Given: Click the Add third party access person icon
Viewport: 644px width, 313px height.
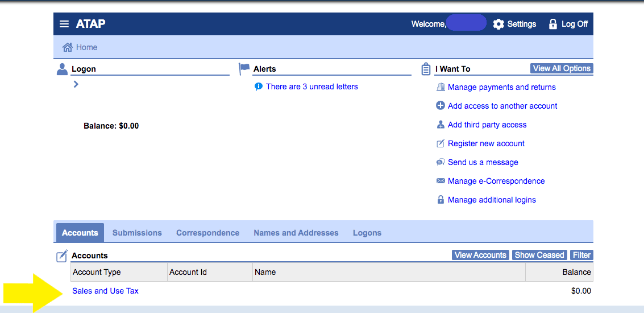Looking at the screenshot, I should pyautogui.click(x=441, y=125).
